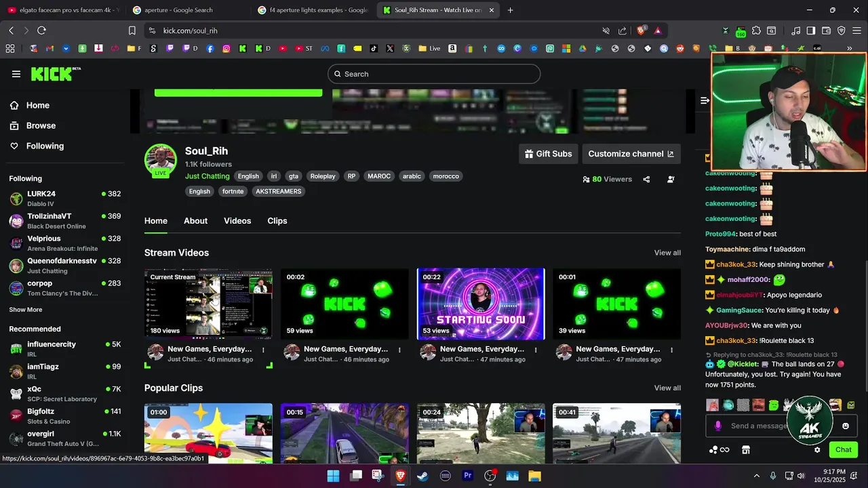
Task: Click View all for Popular Clips
Action: tap(667, 388)
